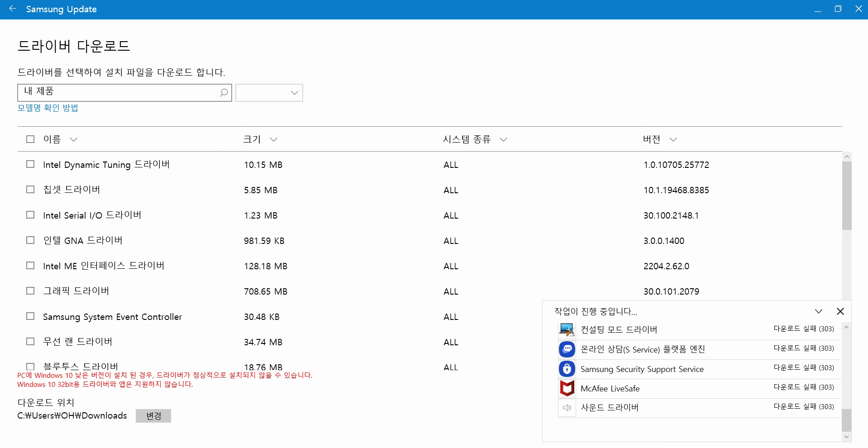Click the 컨설팅 모드 드라이버 icon
The image size is (868, 448).
click(x=567, y=330)
